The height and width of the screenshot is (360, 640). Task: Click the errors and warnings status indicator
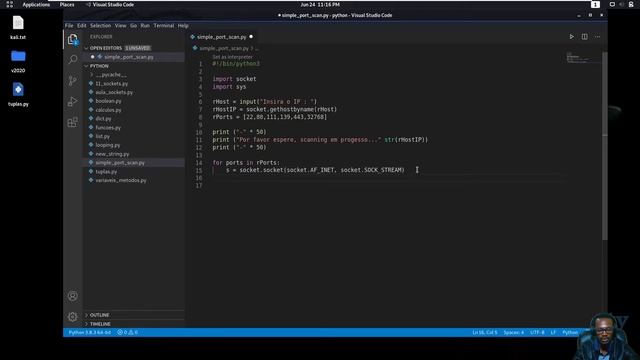point(128,332)
